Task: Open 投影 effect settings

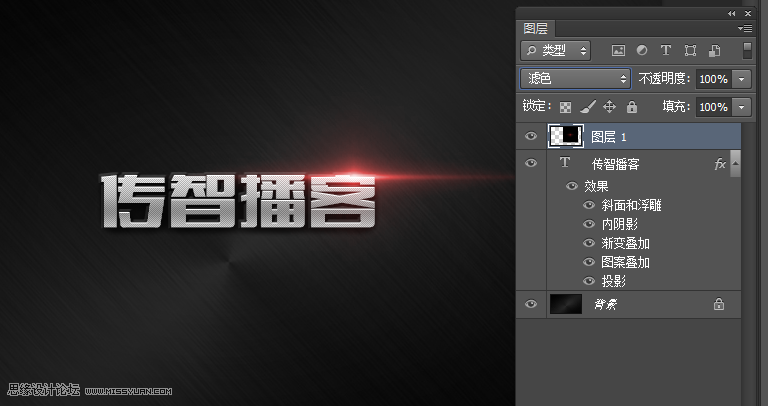Action: (x=614, y=281)
